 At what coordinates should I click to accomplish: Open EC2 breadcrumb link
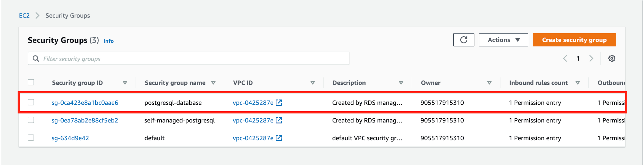(x=24, y=15)
